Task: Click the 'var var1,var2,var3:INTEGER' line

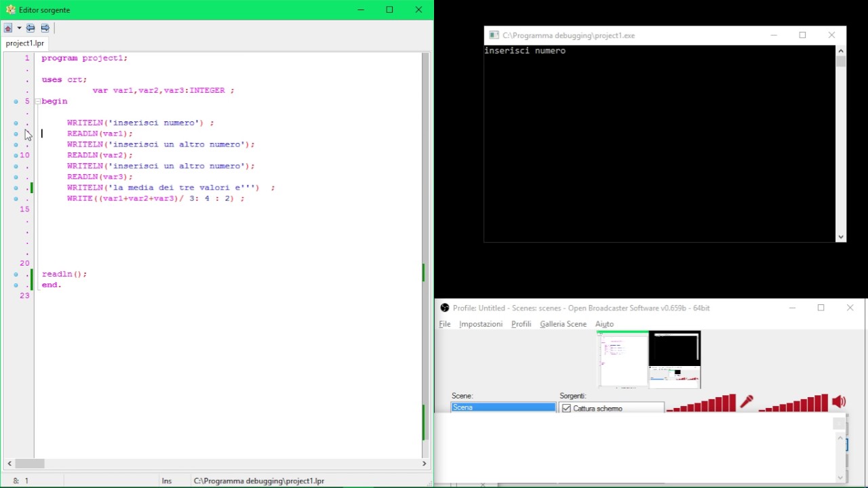Action: tap(163, 91)
